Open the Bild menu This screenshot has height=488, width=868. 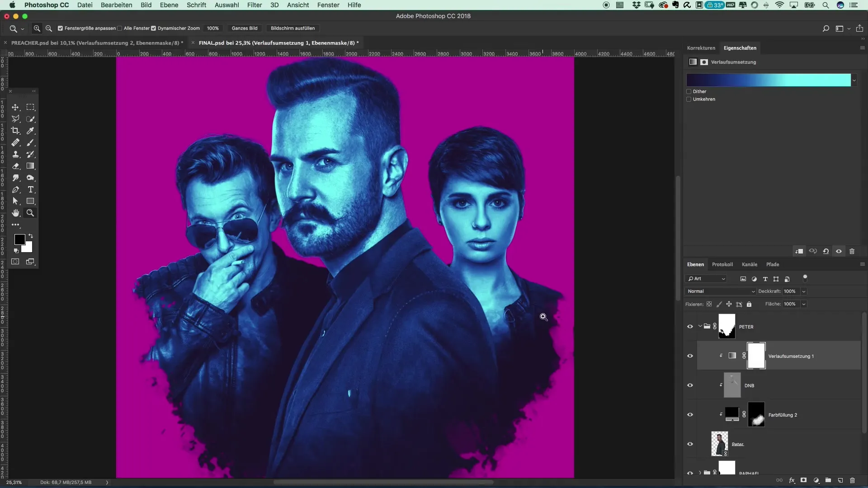pos(146,5)
